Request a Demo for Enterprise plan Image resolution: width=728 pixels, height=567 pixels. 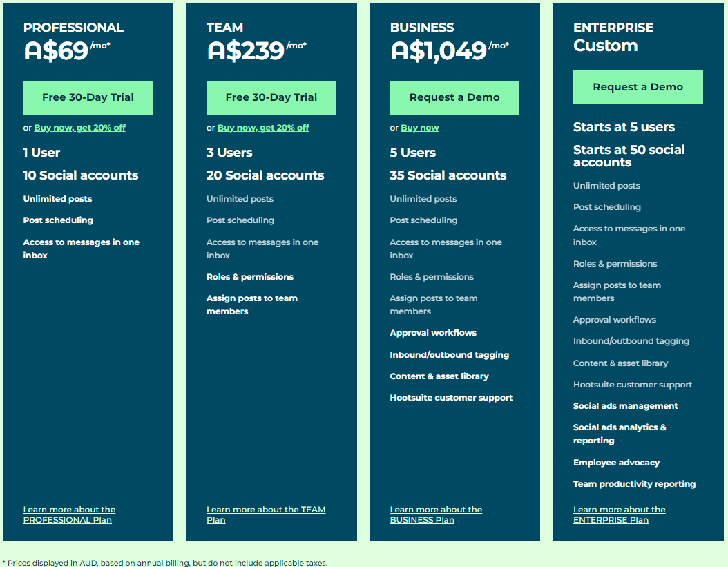pos(638,87)
